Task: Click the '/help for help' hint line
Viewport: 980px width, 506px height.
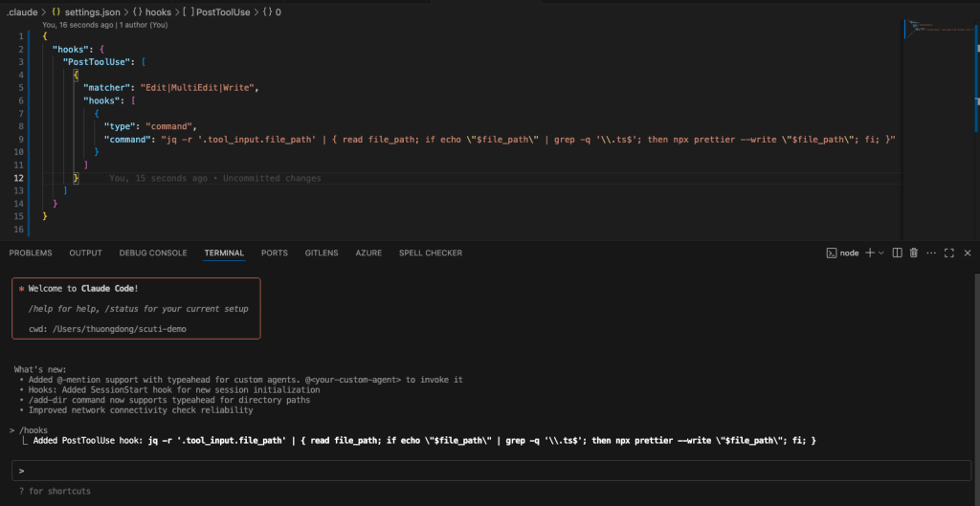Action: coord(138,309)
